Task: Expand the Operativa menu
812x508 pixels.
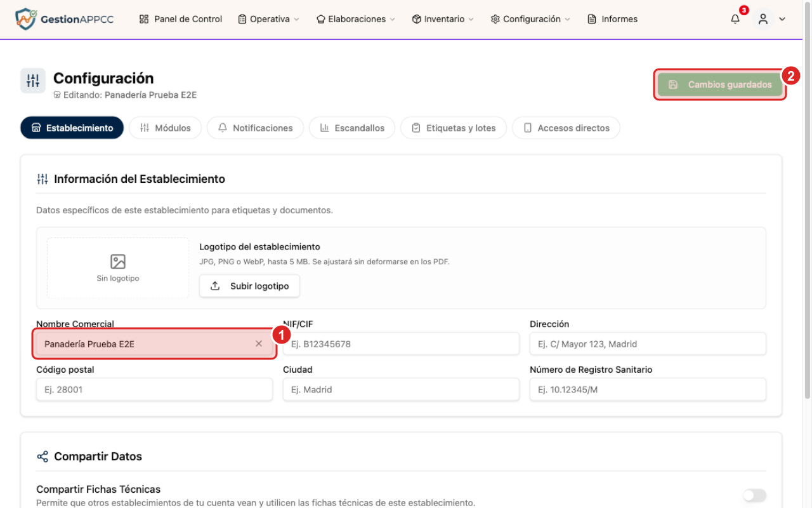Action: tap(268, 19)
